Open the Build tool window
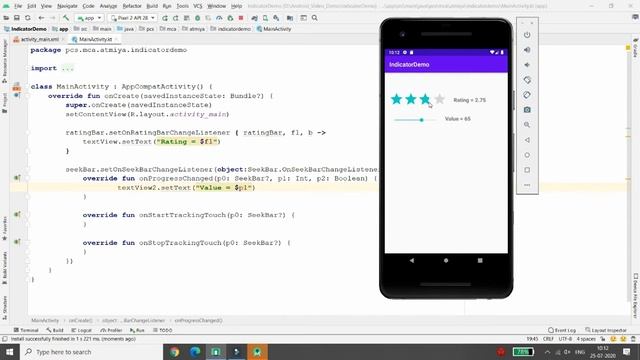640x360 pixels. coord(55,330)
